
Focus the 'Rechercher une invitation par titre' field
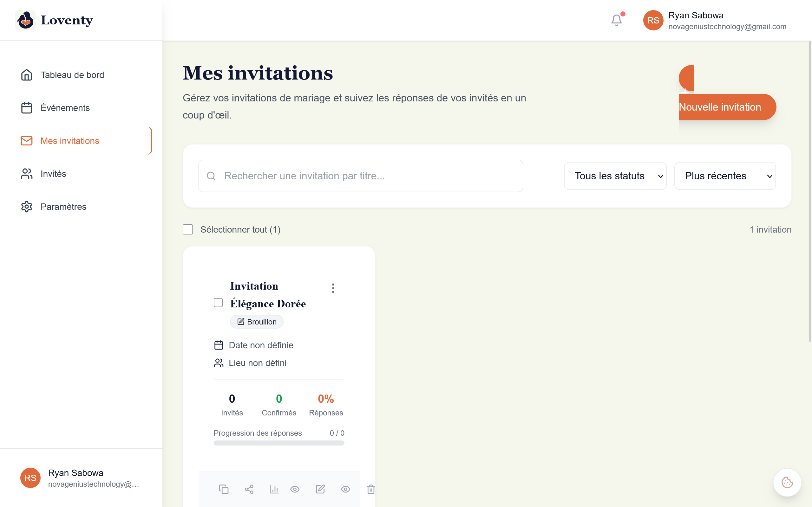click(361, 176)
